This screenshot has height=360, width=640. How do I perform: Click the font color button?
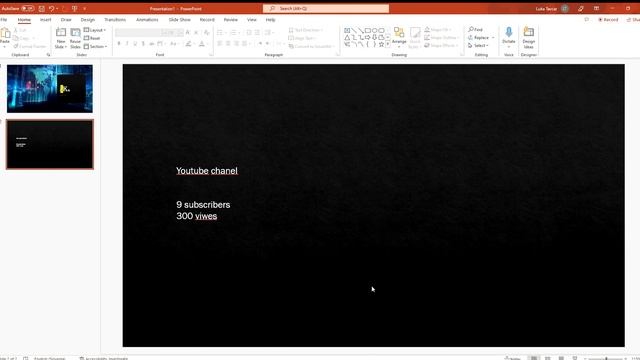tap(202, 44)
